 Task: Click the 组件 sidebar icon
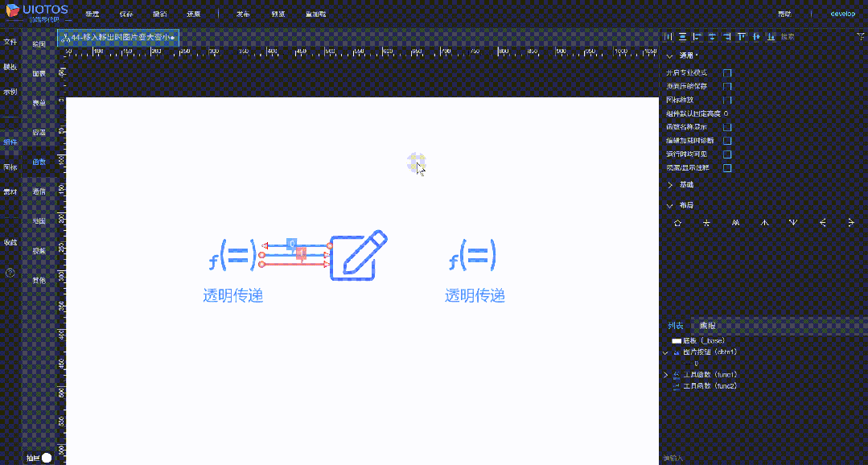pyautogui.click(x=10, y=142)
